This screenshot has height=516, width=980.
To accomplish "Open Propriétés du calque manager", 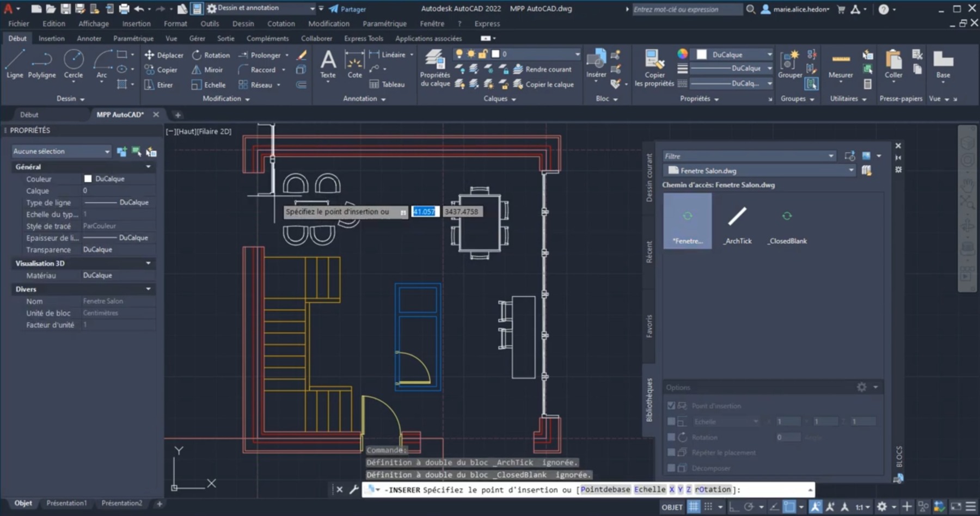I will point(435,68).
